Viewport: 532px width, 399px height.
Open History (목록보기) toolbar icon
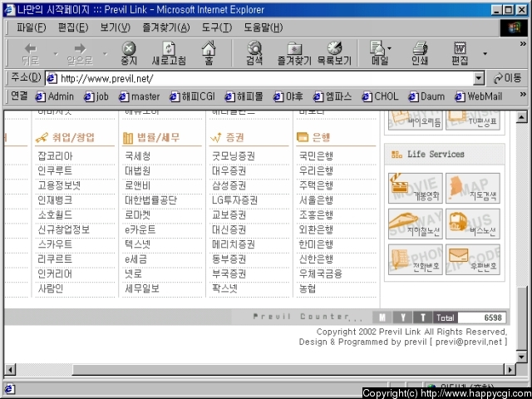coord(334,53)
